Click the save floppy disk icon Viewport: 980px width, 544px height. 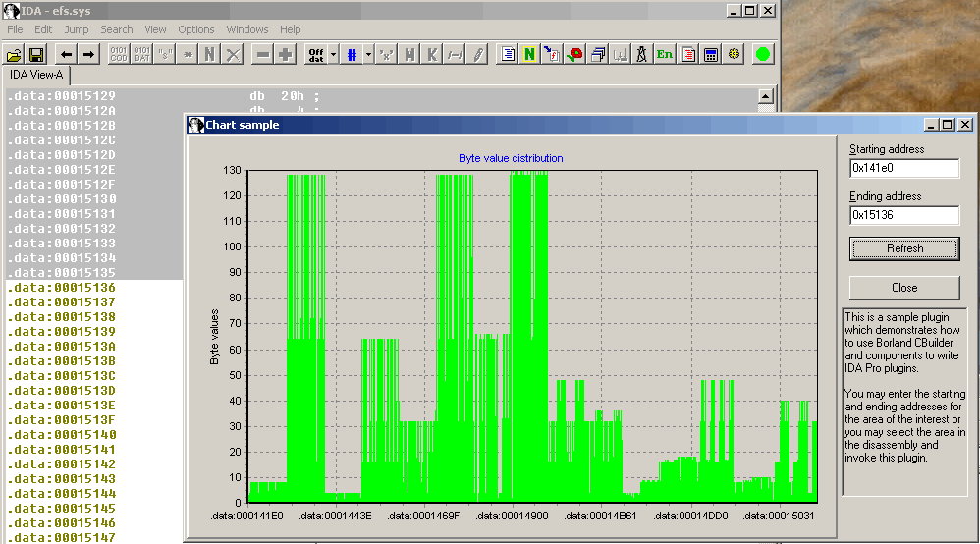(x=36, y=54)
